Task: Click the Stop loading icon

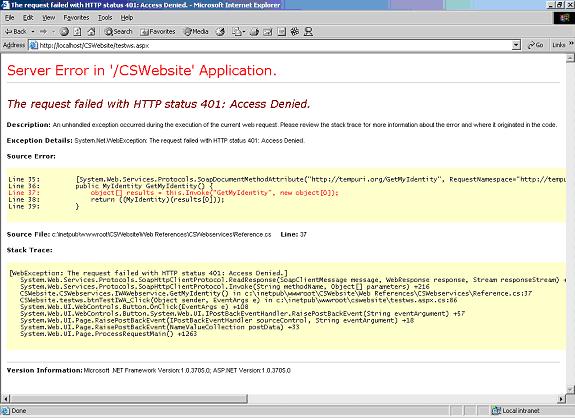Action: click(x=64, y=32)
